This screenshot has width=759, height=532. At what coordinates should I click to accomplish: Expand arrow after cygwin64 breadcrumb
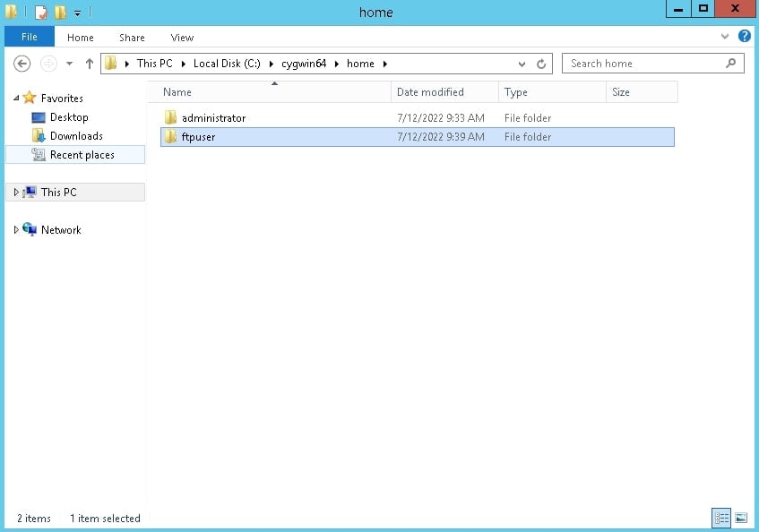click(337, 64)
